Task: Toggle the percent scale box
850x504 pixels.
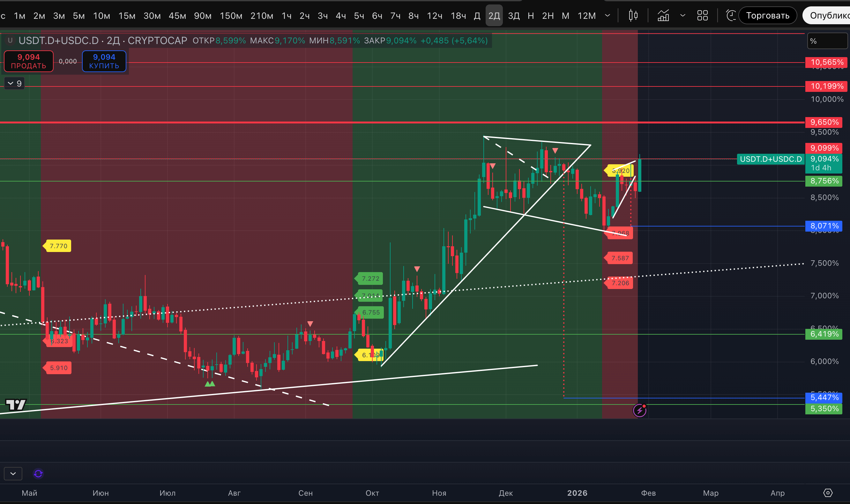Action: 827,41
